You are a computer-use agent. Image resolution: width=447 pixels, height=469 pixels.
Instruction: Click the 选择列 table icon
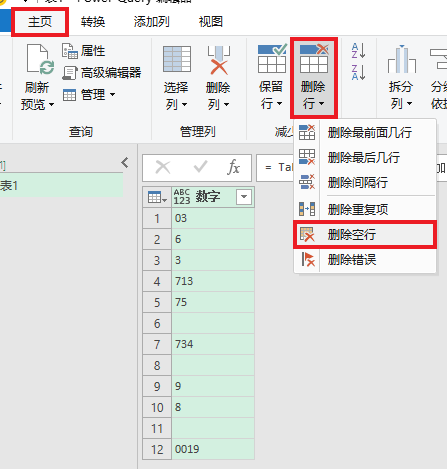[177, 59]
